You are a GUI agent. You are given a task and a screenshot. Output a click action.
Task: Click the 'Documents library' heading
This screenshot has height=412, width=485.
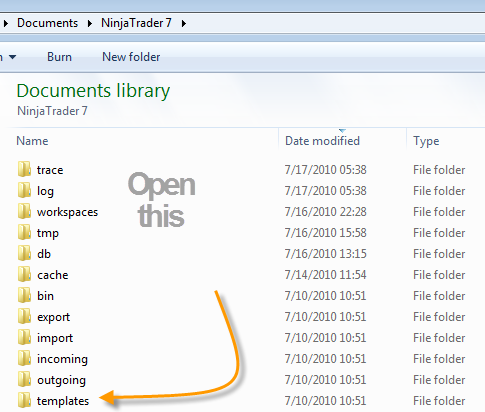[x=93, y=91]
